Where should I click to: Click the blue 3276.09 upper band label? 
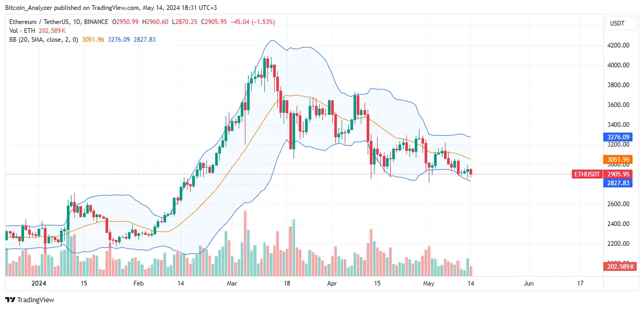(x=618, y=137)
